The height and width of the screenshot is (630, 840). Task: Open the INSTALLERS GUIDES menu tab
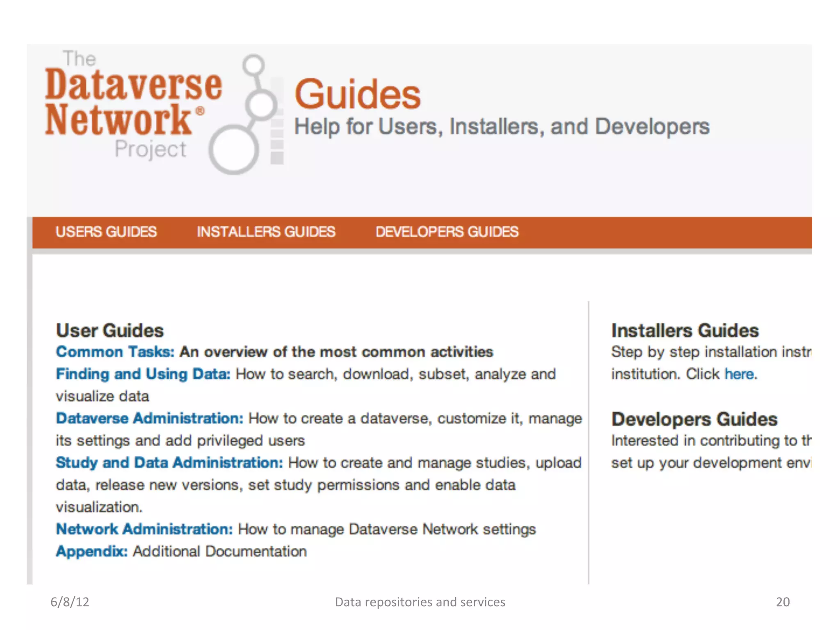click(x=266, y=232)
